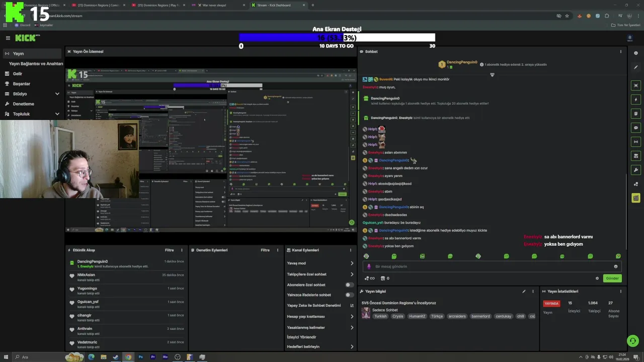Open Premiere Pro from the taskbar
The image size is (644, 362).
(153, 357)
